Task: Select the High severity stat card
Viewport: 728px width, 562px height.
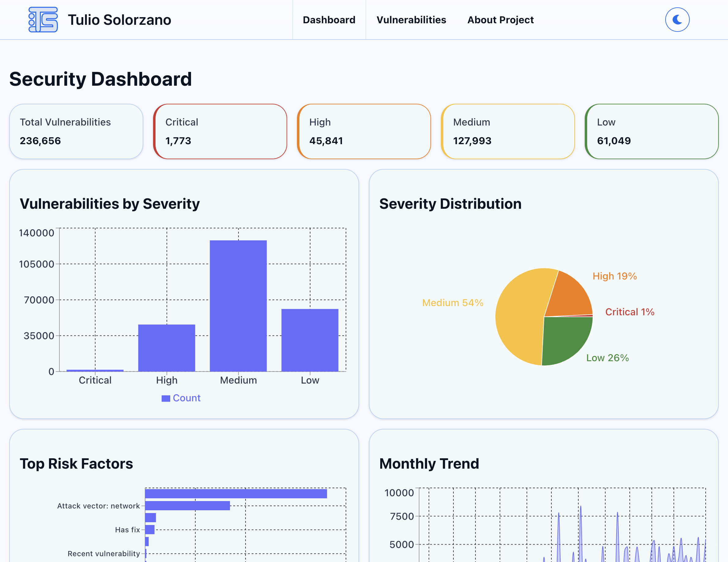Action: click(x=364, y=131)
